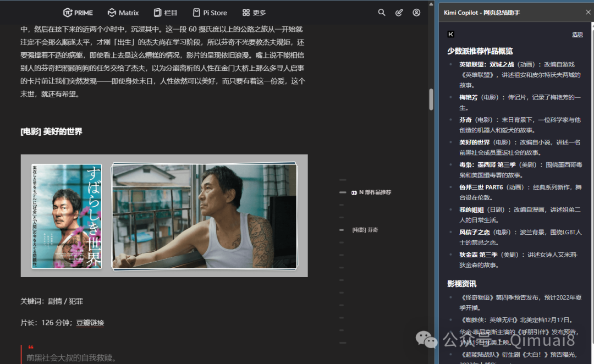Select 英雄联盟：双城之战 summary item

(x=520, y=75)
